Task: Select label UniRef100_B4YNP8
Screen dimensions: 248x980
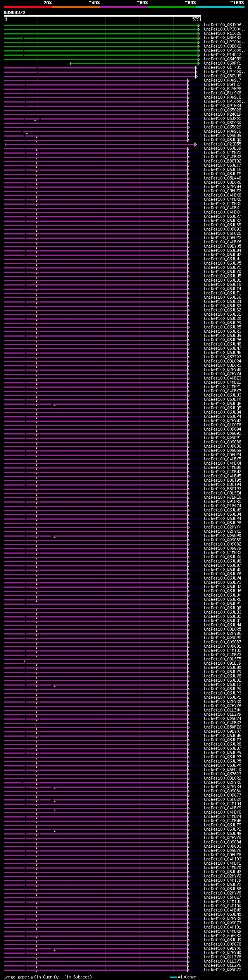Action: (x=222, y=89)
